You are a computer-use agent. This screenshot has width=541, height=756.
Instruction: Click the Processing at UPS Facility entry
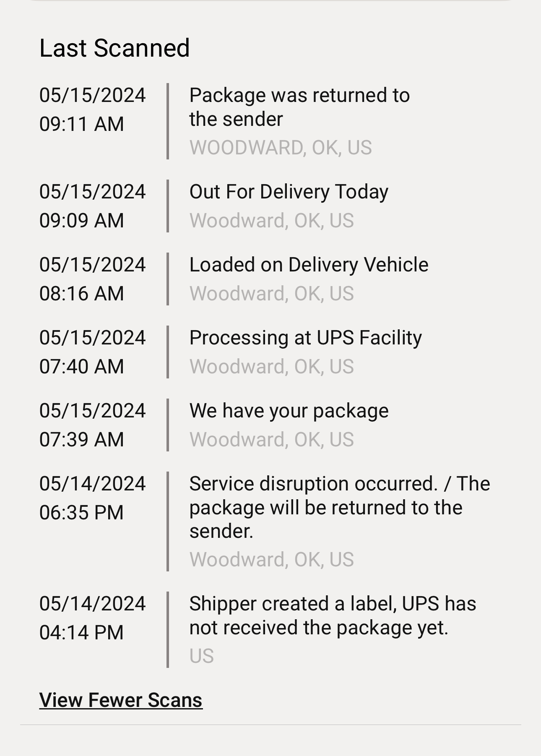tap(305, 338)
